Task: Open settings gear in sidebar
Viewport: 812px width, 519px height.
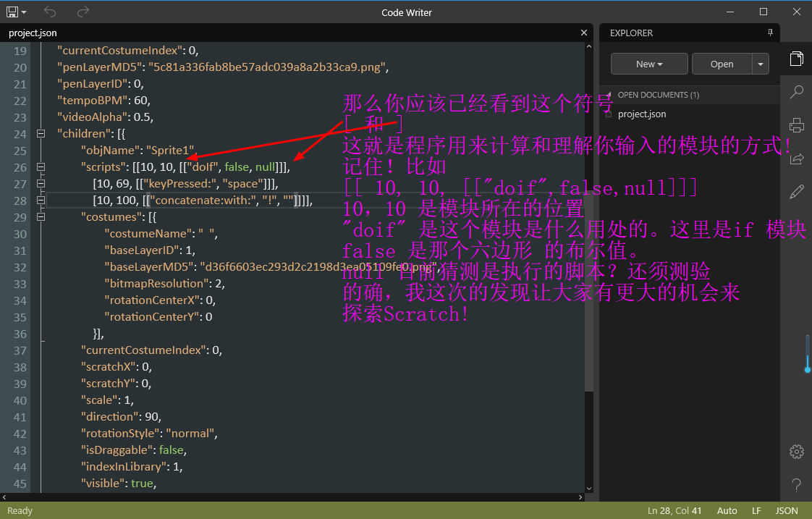Action: 797,451
